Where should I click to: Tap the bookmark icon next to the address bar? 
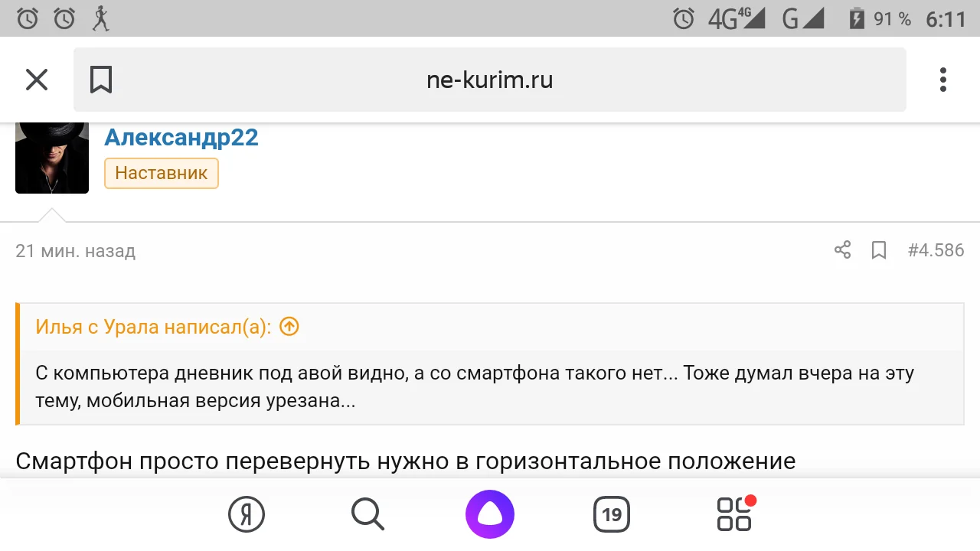(x=100, y=79)
